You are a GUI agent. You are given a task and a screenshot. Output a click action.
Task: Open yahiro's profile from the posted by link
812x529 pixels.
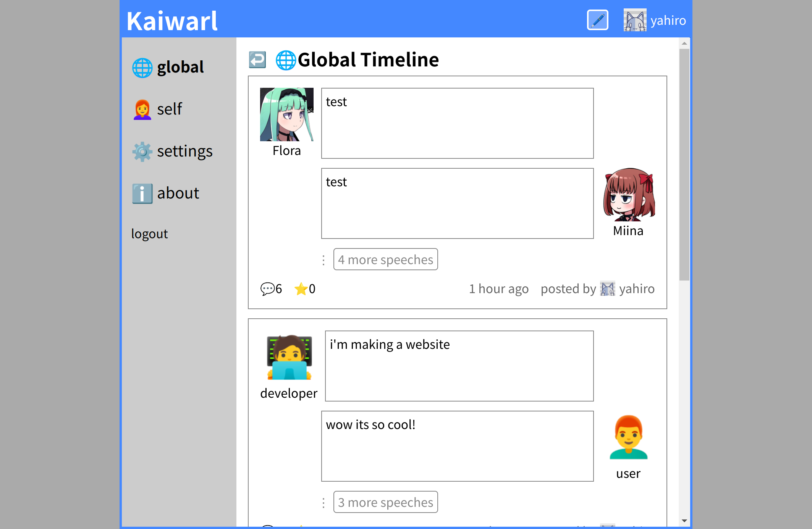(x=636, y=289)
